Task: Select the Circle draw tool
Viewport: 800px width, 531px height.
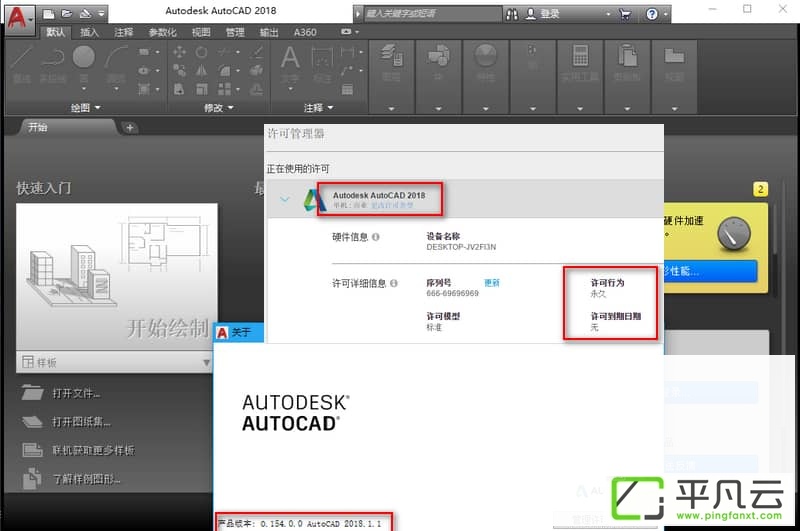Action: point(84,56)
